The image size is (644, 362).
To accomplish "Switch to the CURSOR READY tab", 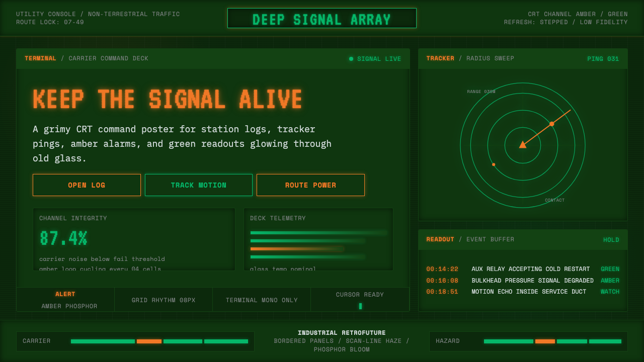I will [360, 300].
